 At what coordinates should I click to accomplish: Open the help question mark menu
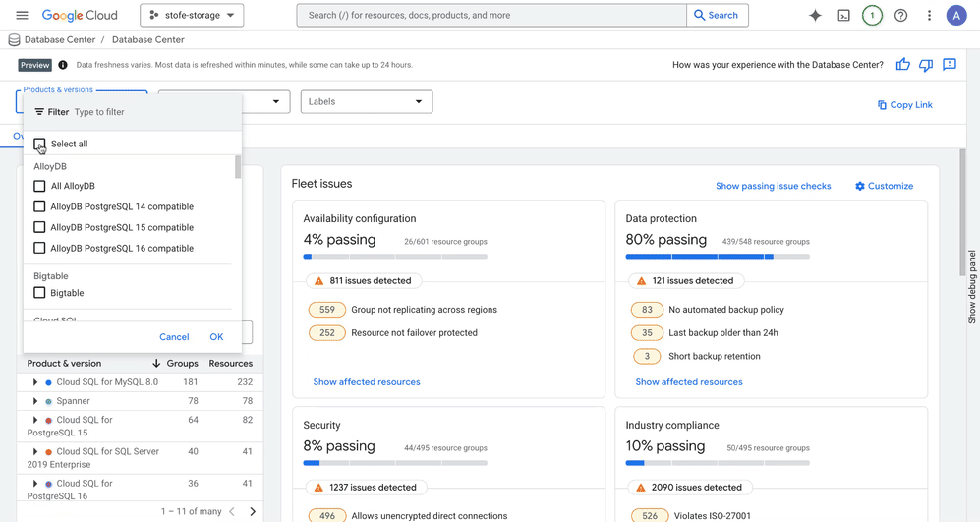click(x=900, y=15)
